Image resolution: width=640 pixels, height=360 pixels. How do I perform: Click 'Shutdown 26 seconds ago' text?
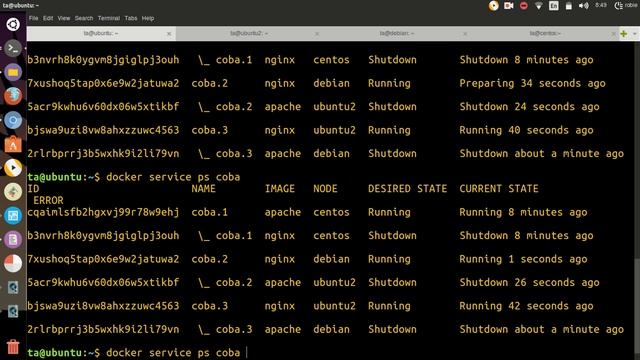click(529, 282)
